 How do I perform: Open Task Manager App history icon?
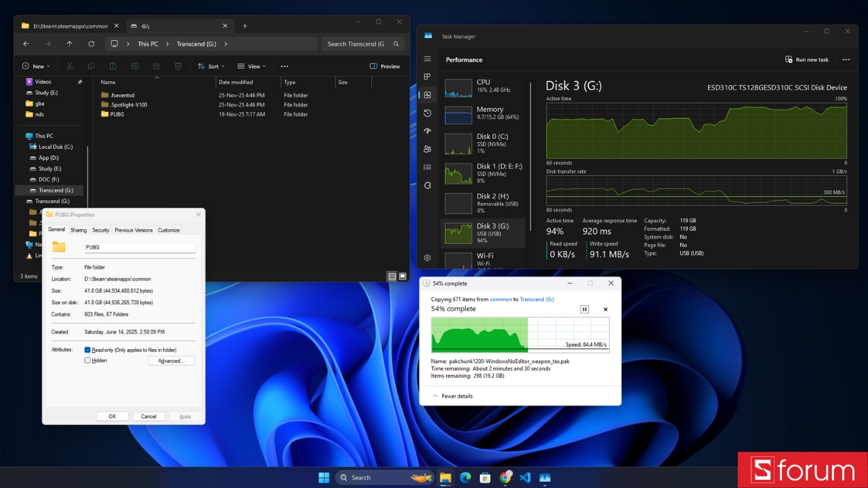point(428,113)
